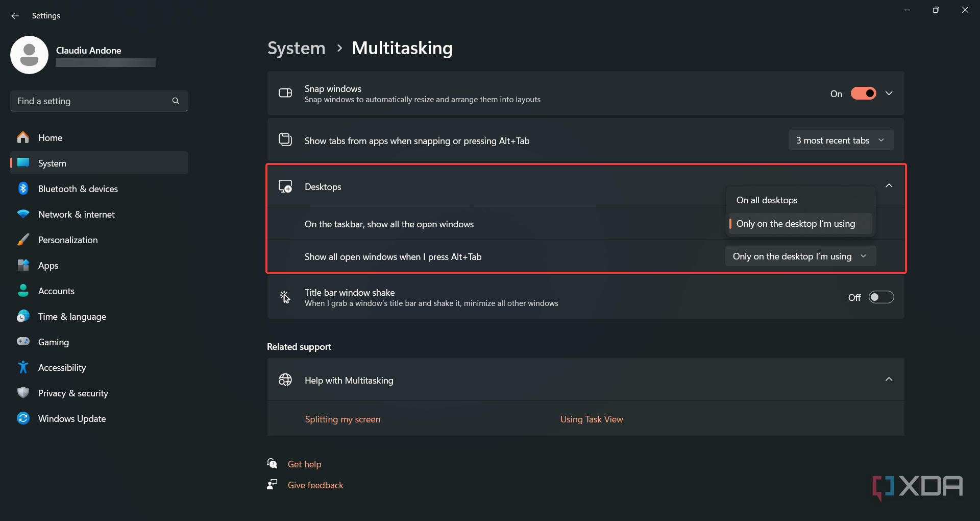The height and width of the screenshot is (521, 980).
Task: Click Give feedback link
Action: point(315,485)
